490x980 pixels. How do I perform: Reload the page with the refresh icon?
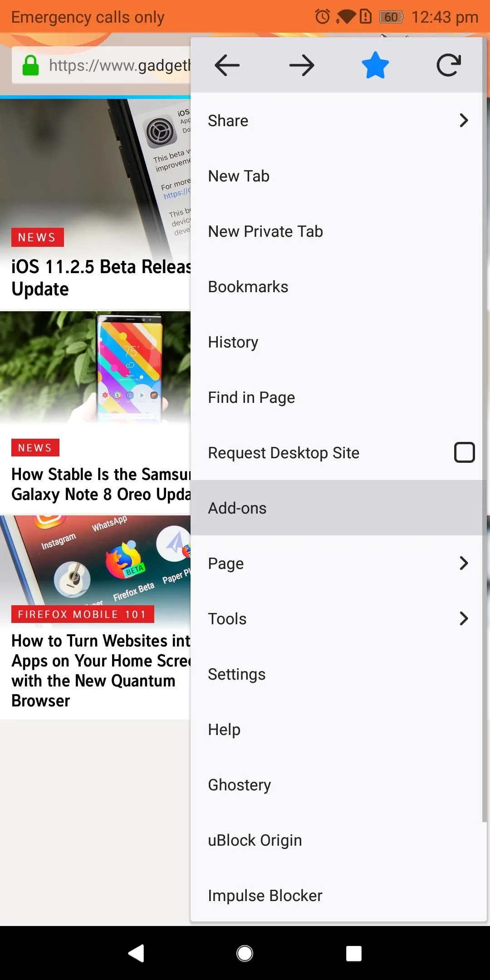point(449,65)
